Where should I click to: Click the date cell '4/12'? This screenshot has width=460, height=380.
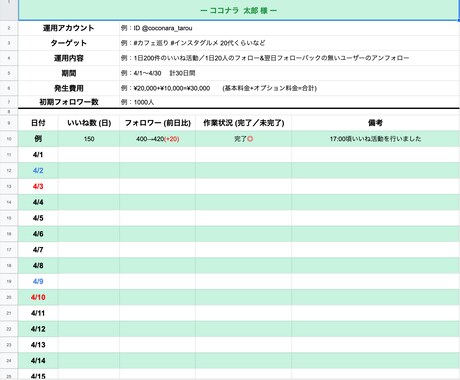[x=38, y=329]
